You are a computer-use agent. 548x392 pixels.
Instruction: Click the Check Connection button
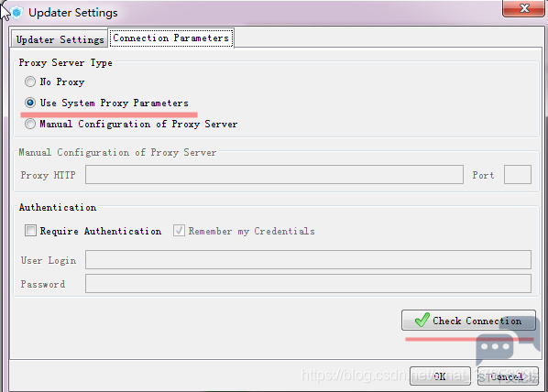468,320
